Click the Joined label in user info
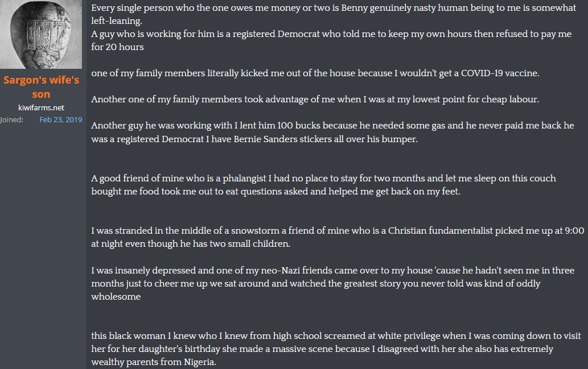Viewport: 588px width, 369px height. tap(12, 120)
